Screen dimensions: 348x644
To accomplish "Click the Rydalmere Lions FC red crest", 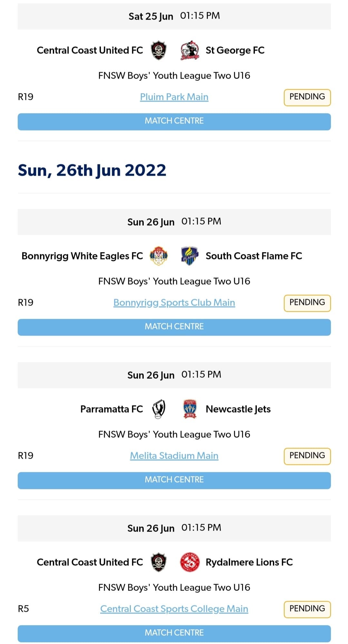I will point(190,562).
